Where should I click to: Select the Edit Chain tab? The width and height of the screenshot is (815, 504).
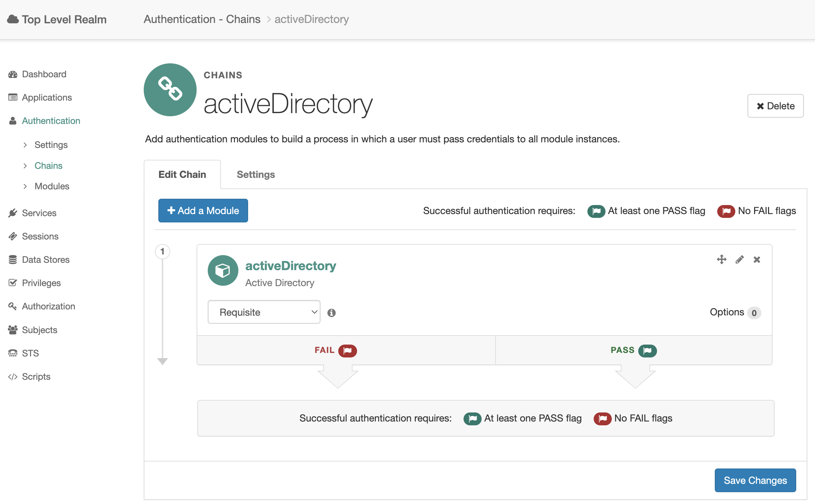pos(182,174)
